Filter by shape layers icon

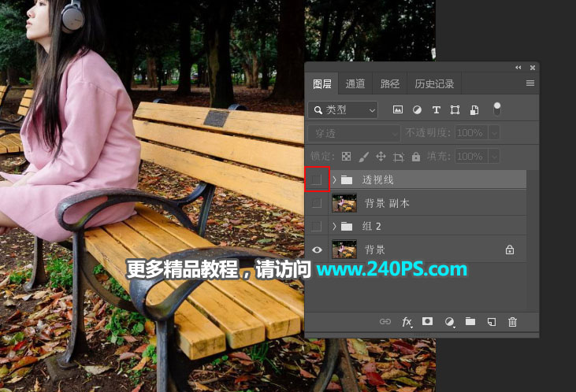pos(455,109)
